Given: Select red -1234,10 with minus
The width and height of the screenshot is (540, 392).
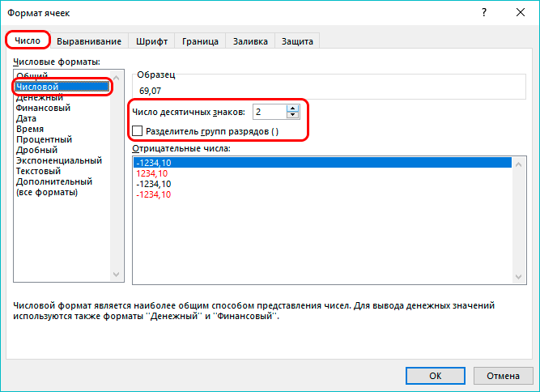Looking at the screenshot, I should click(322, 194).
